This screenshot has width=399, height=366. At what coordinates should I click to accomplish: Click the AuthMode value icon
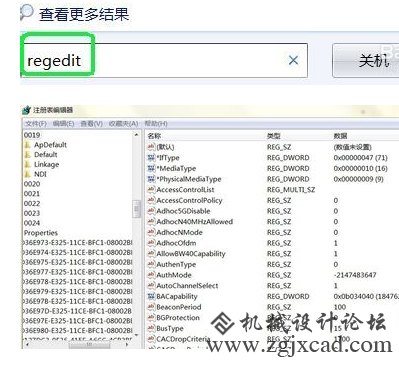[151, 275]
